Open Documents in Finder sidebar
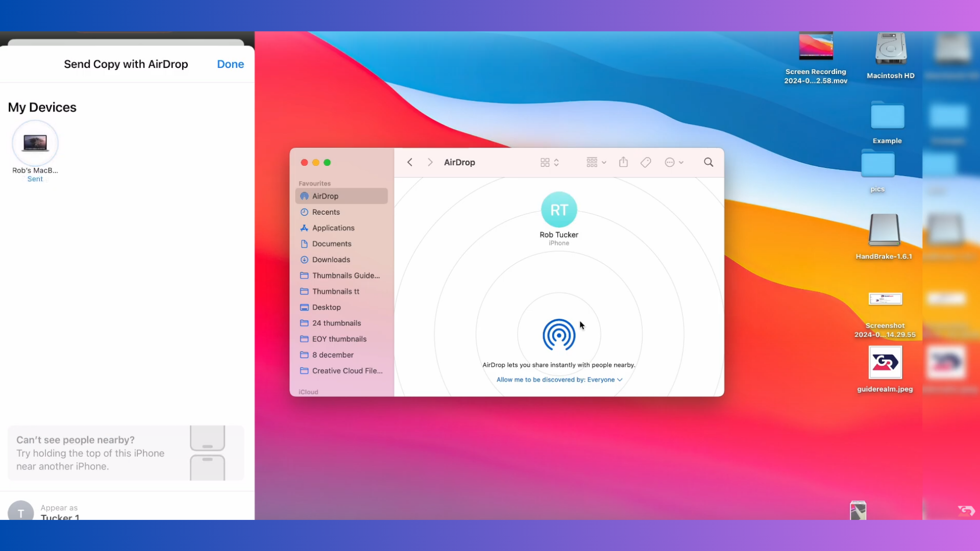The height and width of the screenshot is (551, 980). pos(341,244)
